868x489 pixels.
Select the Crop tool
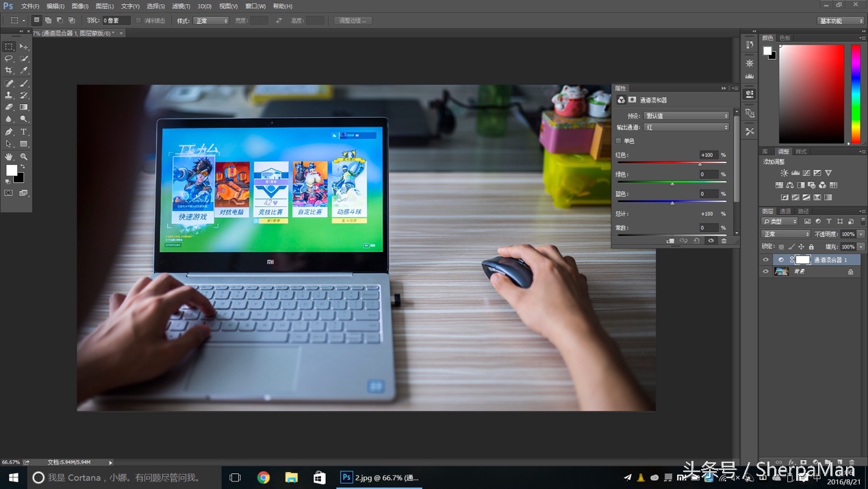click(9, 71)
